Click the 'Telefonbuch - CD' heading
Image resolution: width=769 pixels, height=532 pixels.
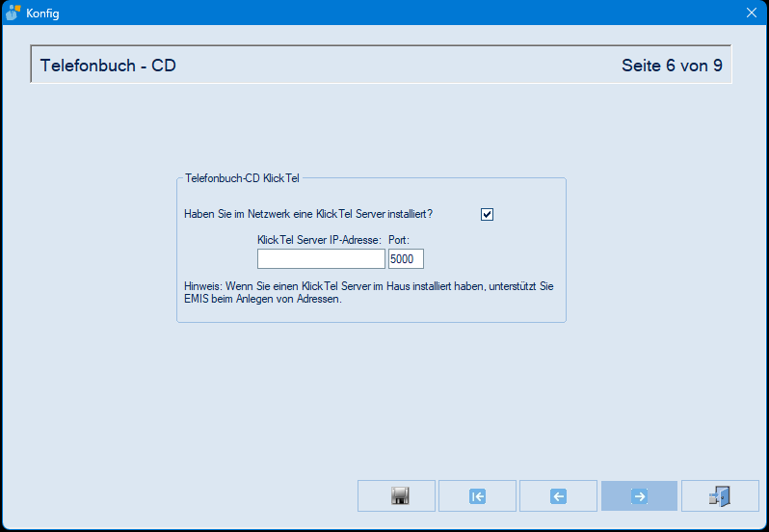click(x=108, y=66)
